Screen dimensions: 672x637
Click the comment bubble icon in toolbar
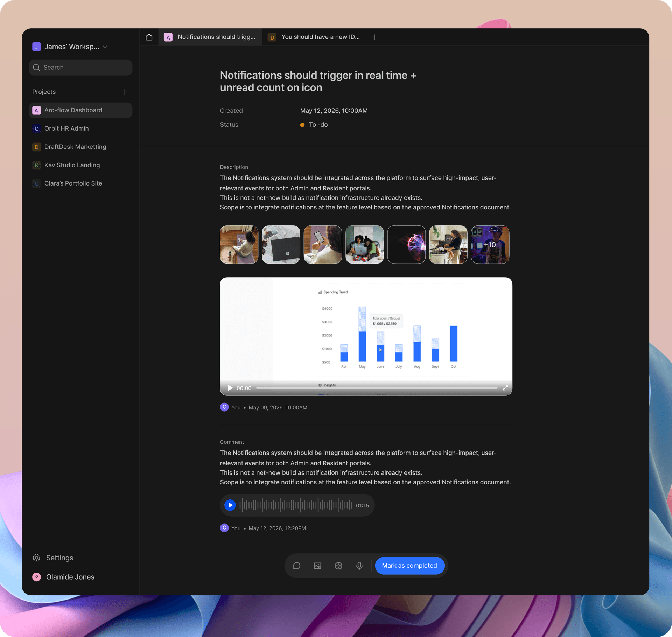(x=297, y=566)
